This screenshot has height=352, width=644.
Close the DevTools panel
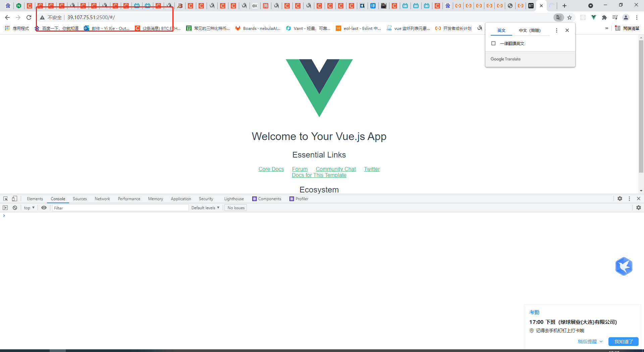[639, 199]
